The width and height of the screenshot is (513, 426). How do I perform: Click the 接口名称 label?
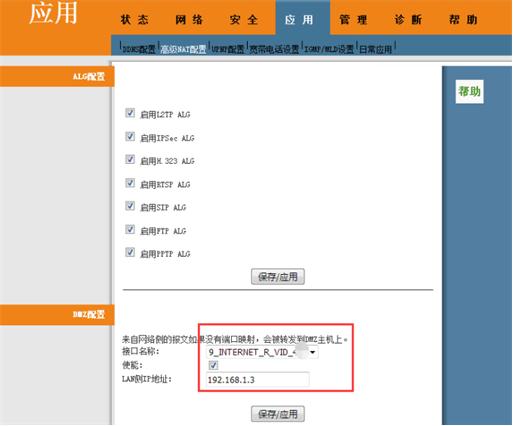coord(141,351)
